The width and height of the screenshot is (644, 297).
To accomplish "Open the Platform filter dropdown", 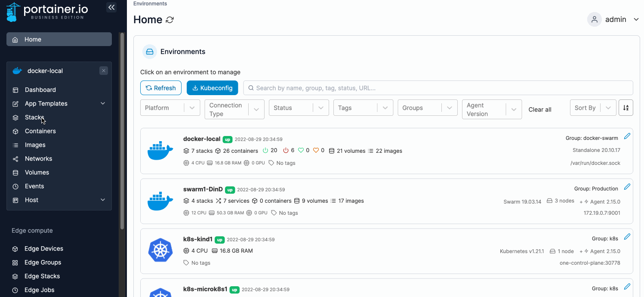I will (x=170, y=108).
